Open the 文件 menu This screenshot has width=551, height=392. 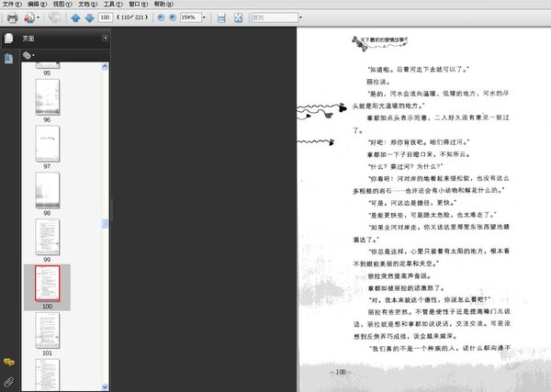click(11, 5)
